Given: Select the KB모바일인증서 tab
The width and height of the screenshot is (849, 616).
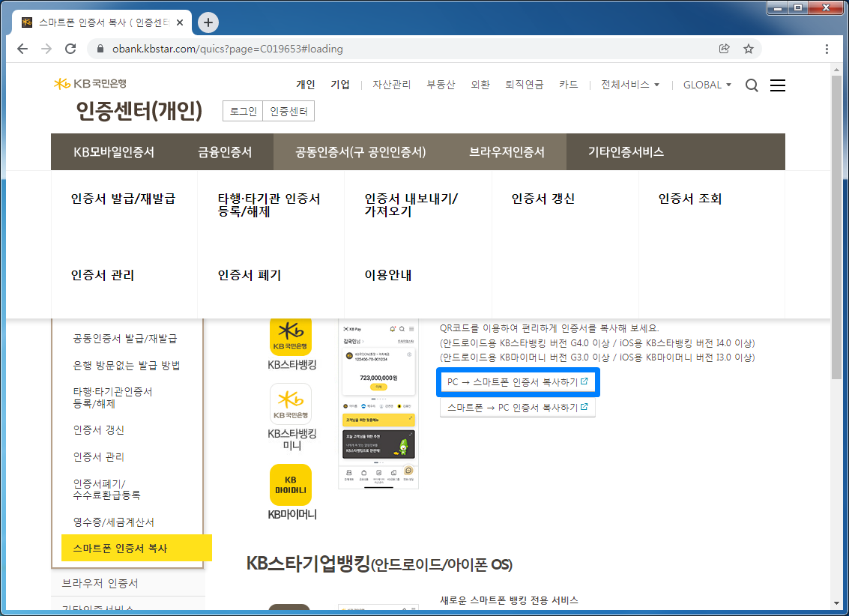Looking at the screenshot, I should [114, 152].
